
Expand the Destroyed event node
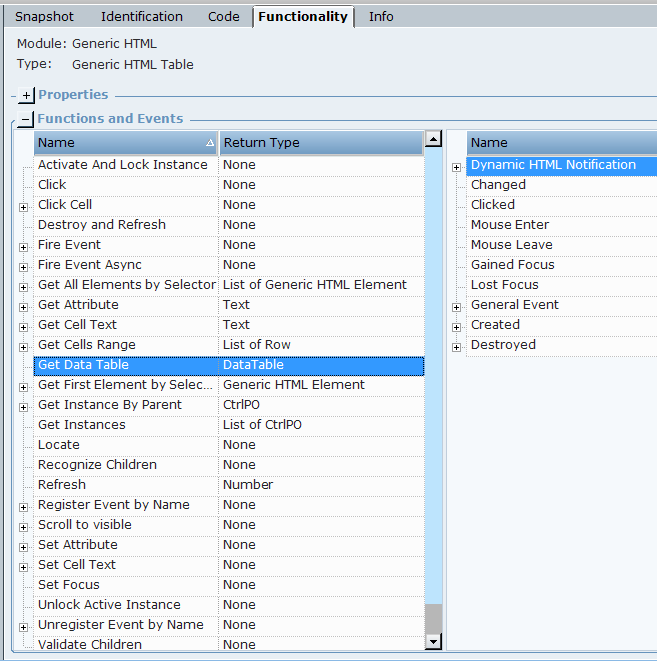(456, 347)
